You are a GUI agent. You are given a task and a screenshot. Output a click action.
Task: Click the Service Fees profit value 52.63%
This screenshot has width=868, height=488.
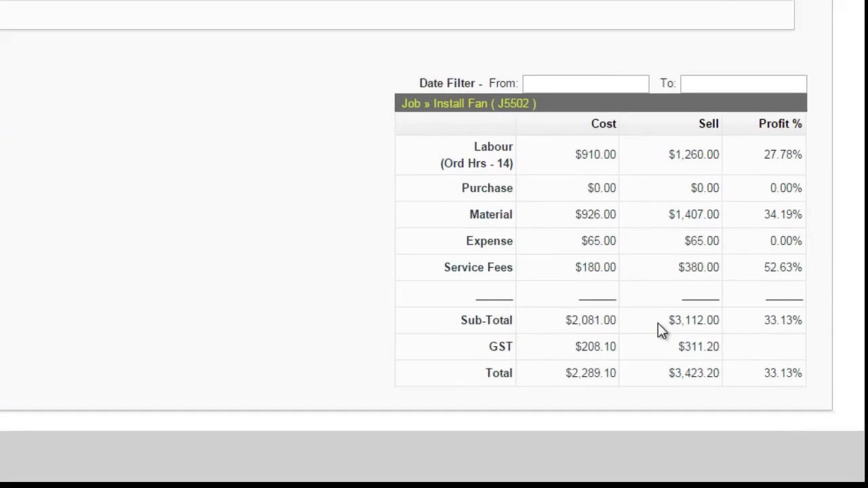[783, 267]
